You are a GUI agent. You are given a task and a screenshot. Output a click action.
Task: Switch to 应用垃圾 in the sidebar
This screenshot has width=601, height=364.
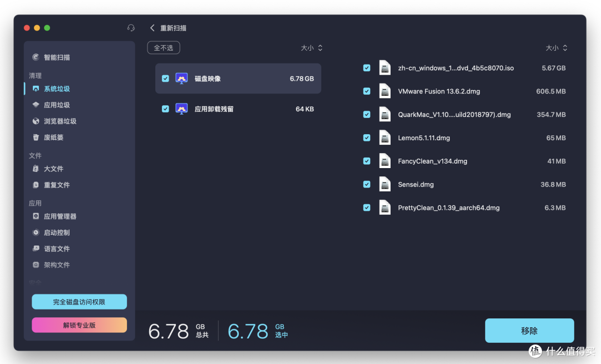(57, 105)
